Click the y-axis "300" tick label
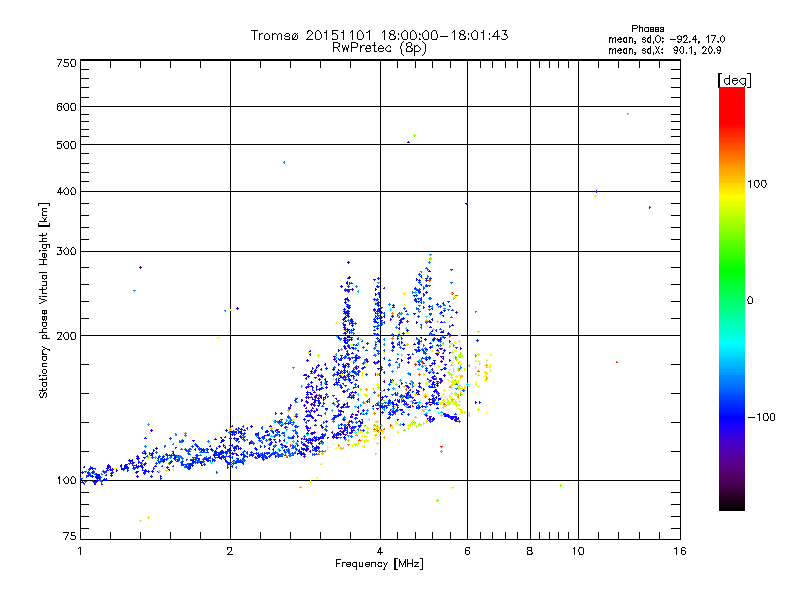 point(67,251)
